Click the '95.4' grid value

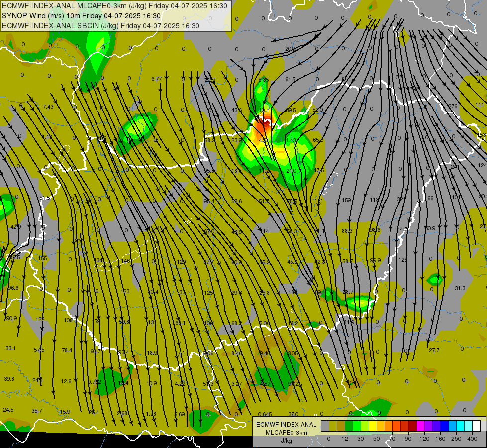pos(209,202)
